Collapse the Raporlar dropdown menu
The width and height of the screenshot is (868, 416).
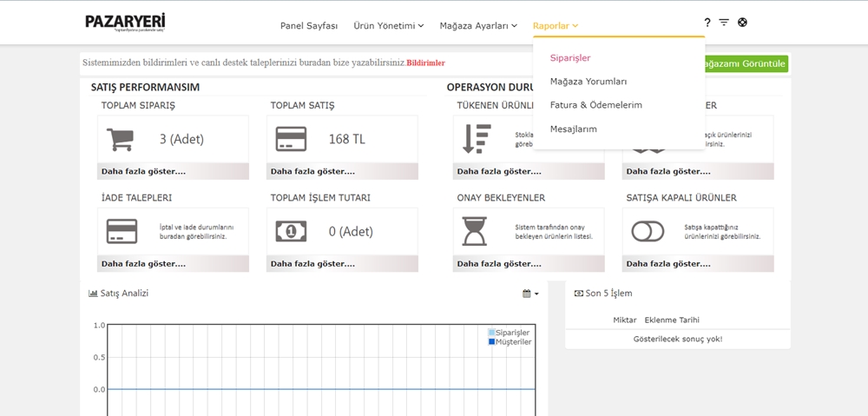pyautogui.click(x=556, y=25)
